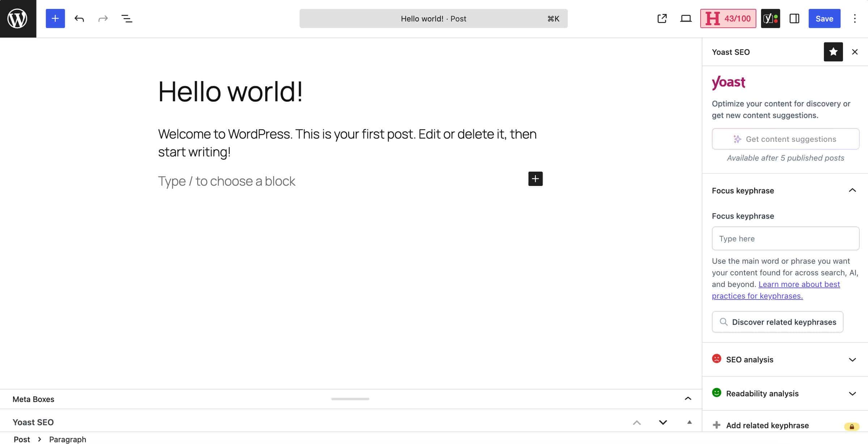Toggle the Settings sidebar panel

pos(794,18)
